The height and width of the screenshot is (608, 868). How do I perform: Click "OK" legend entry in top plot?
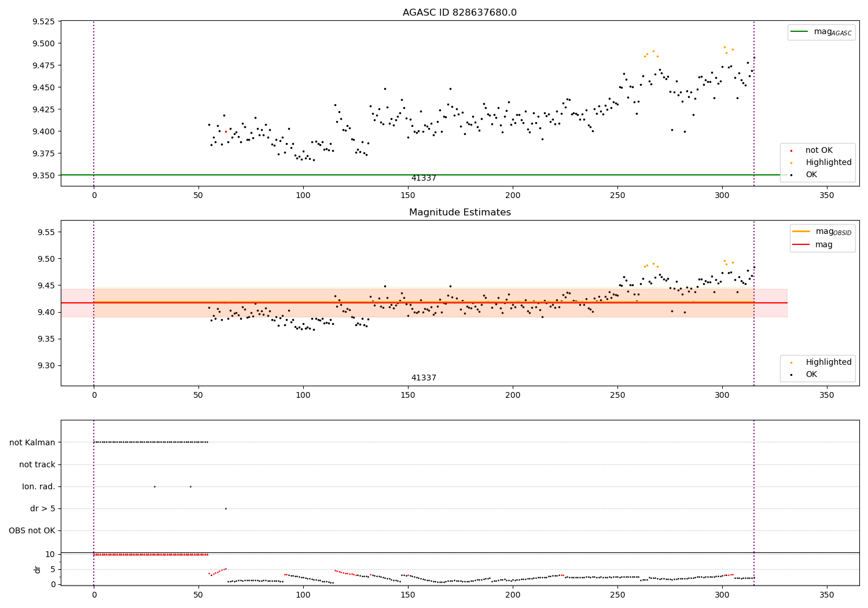[804, 175]
